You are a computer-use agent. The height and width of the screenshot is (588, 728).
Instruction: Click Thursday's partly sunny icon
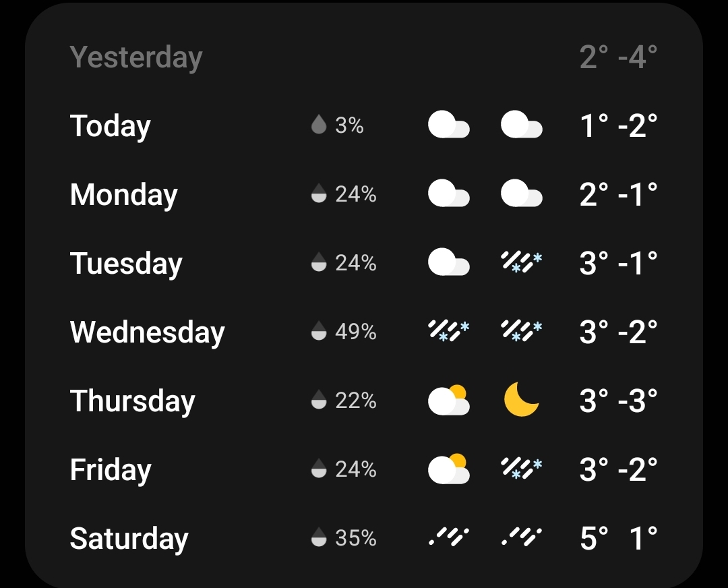448,400
